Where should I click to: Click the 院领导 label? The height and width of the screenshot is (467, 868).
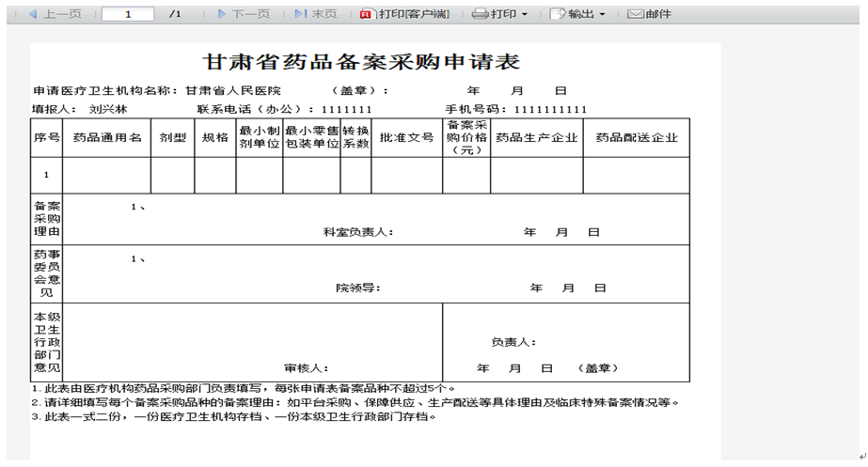358,288
